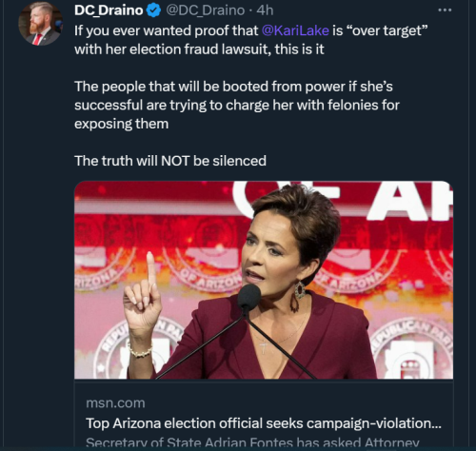
Task: Click the blue verified checkmark badge
Action: [x=154, y=11]
